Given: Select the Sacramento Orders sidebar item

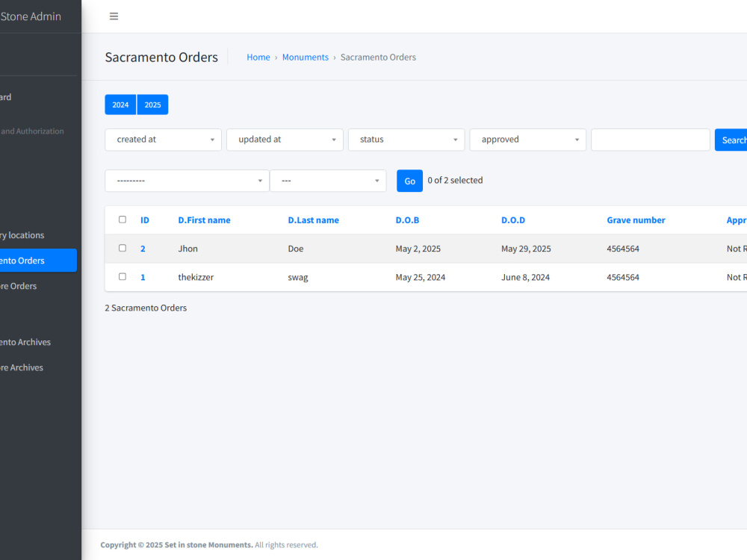Looking at the screenshot, I should [x=38, y=261].
